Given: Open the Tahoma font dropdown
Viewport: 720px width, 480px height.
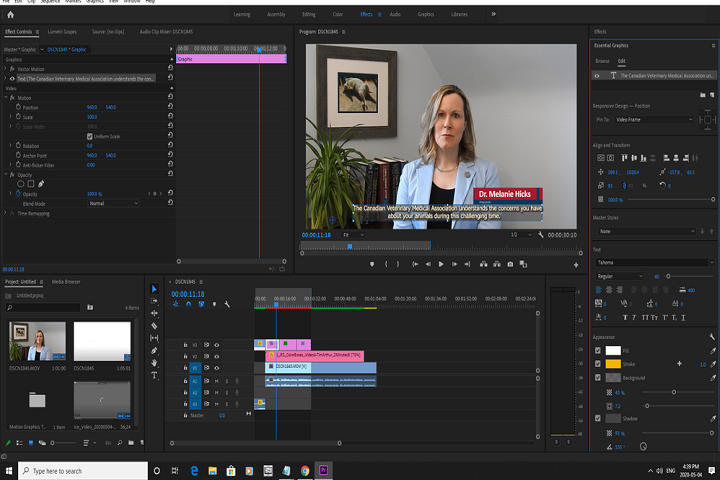Looking at the screenshot, I should (650, 262).
